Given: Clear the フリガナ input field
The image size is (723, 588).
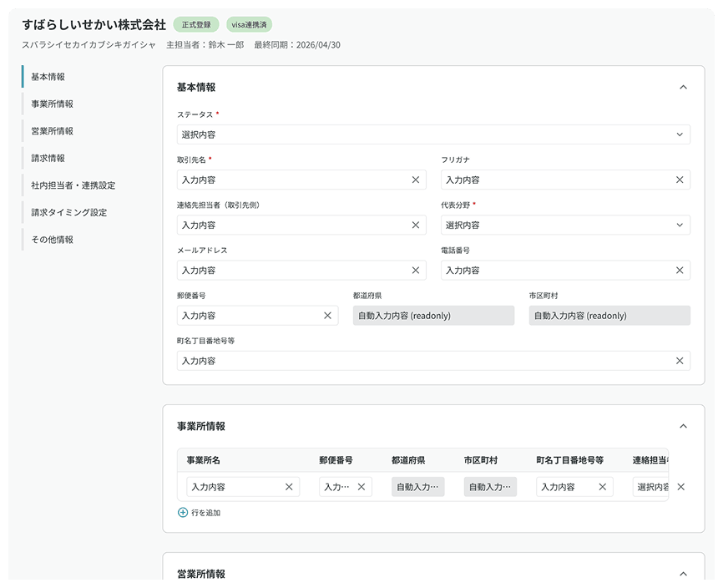Looking at the screenshot, I should tap(680, 180).
